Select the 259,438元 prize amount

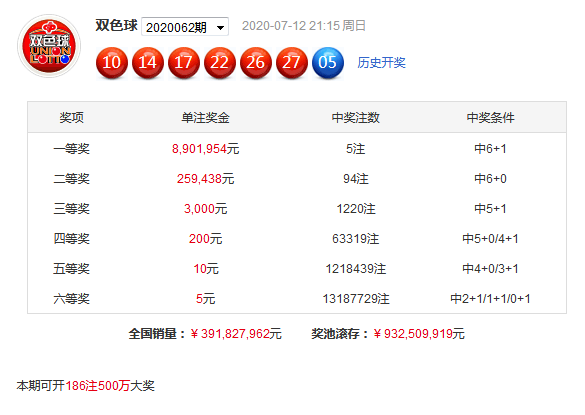click(205, 178)
